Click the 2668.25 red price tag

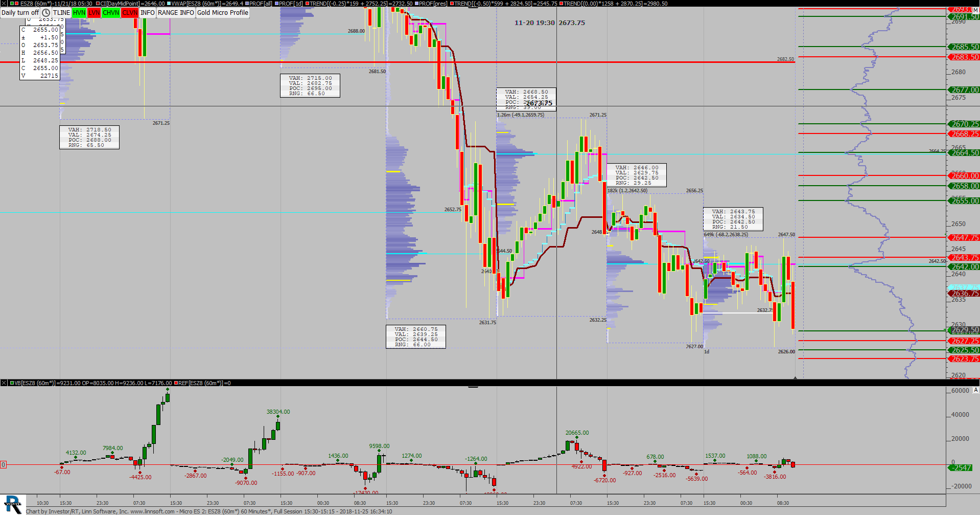point(964,134)
